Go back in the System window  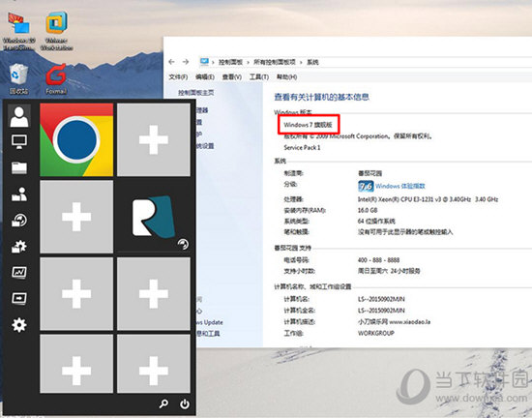[171, 62]
